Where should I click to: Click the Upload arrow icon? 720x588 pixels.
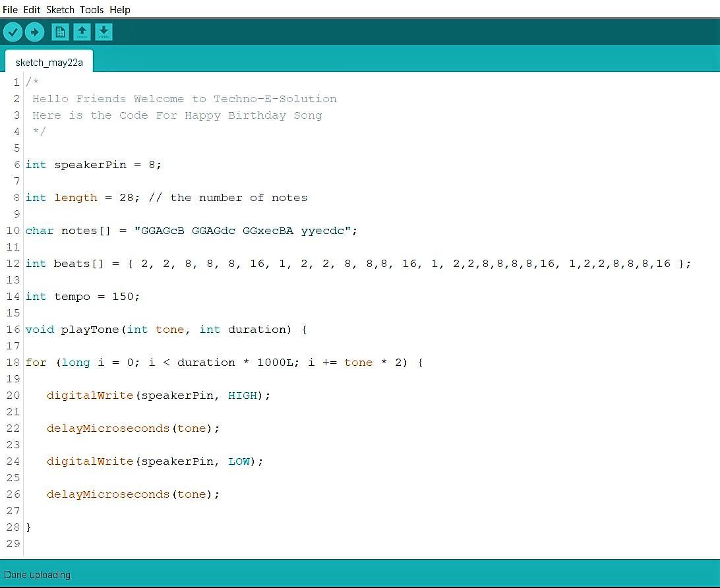[x=34, y=32]
